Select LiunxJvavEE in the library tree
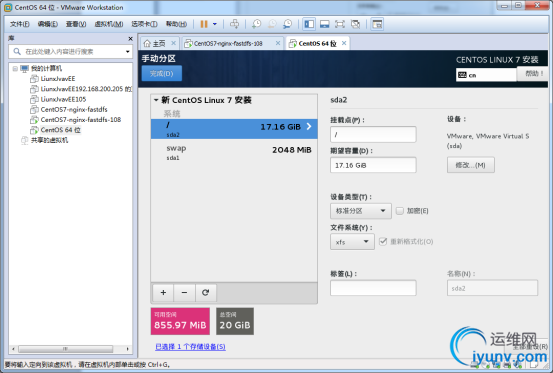The width and height of the screenshot is (553, 373). pyautogui.click(x=58, y=79)
